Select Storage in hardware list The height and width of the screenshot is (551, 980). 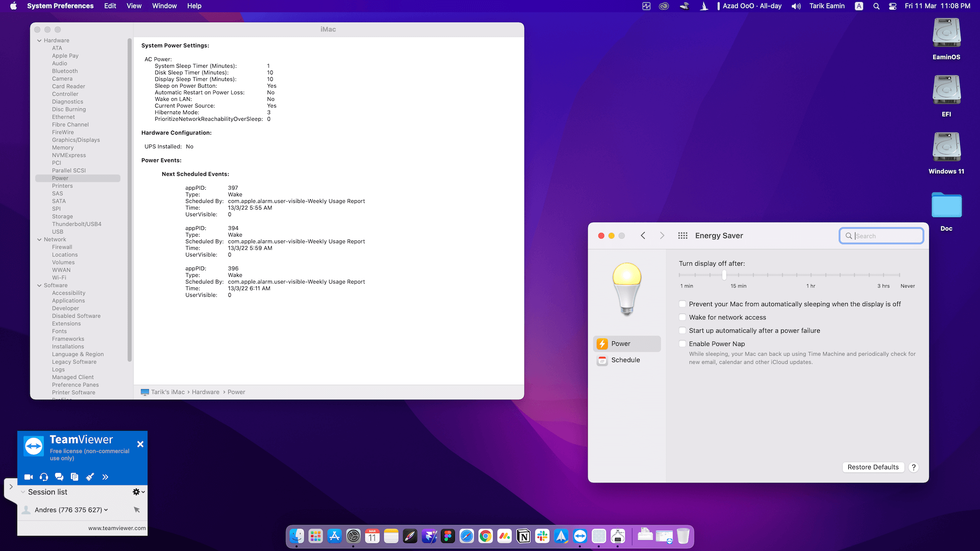[62, 216]
